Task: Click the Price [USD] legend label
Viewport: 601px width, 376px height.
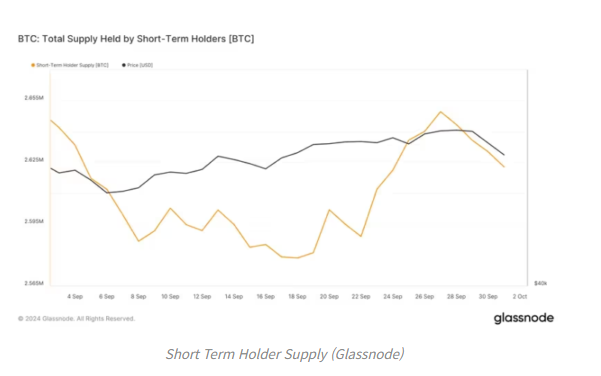Action: 140,65
